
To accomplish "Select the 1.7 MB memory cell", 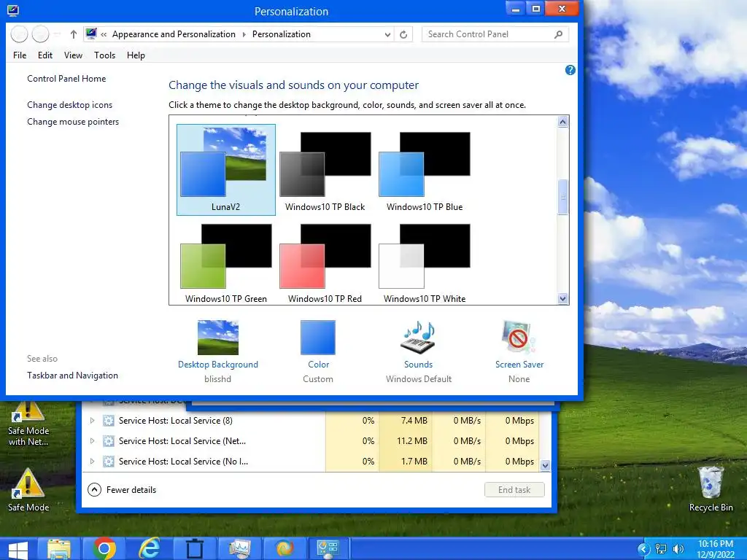I will pos(406,462).
